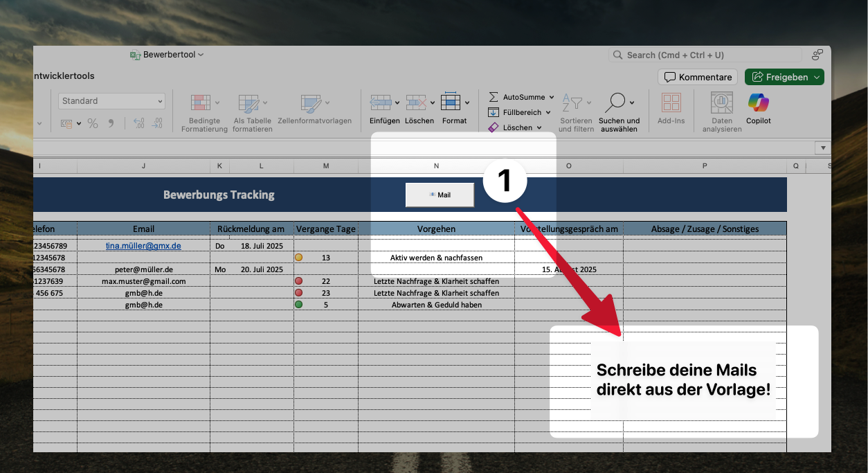This screenshot has height=473, width=868.
Task: Expand the Suchen und auswählen dropdown arrow
Action: [632, 102]
